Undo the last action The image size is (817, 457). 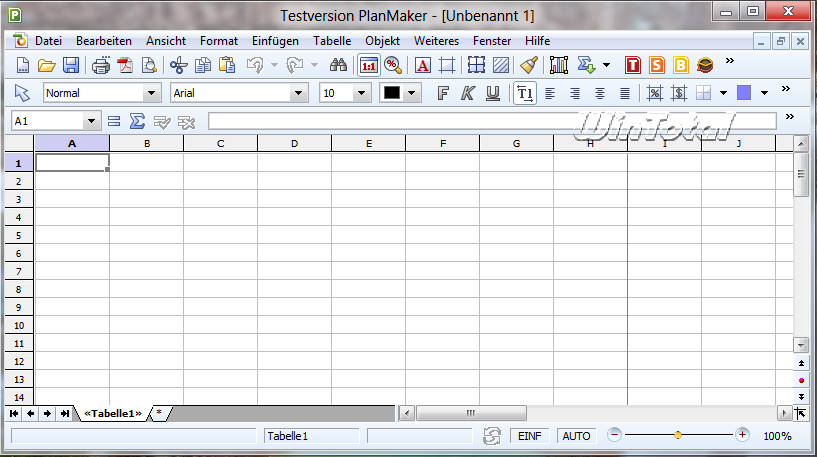[x=255, y=65]
